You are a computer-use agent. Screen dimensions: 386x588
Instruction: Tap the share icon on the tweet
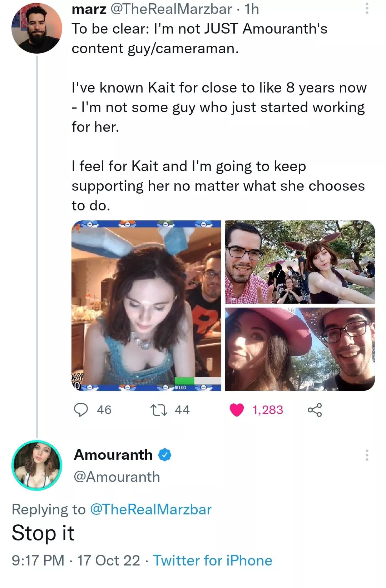[x=315, y=410]
